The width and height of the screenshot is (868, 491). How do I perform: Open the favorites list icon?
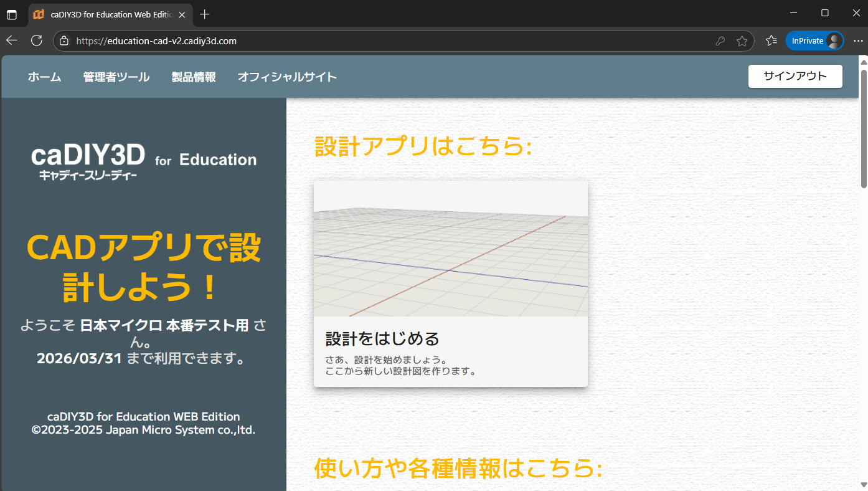click(771, 41)
